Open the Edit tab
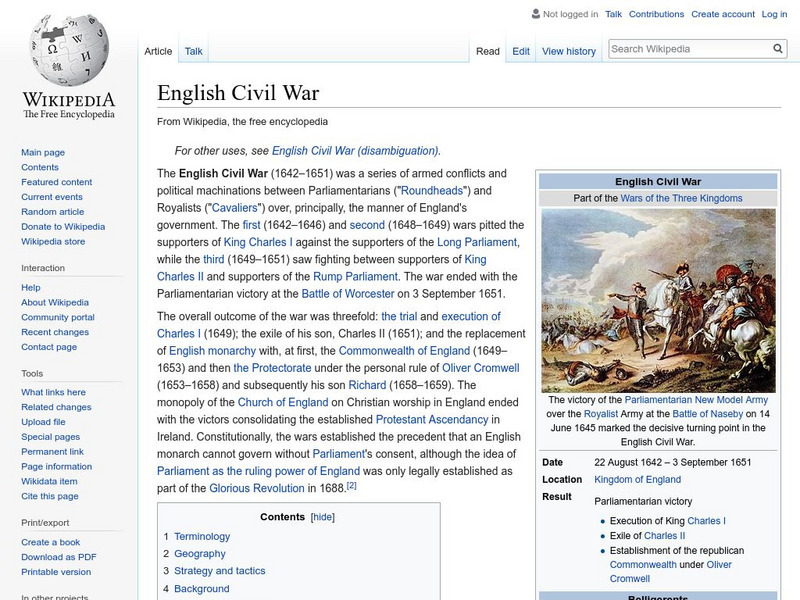 point(521,52)
